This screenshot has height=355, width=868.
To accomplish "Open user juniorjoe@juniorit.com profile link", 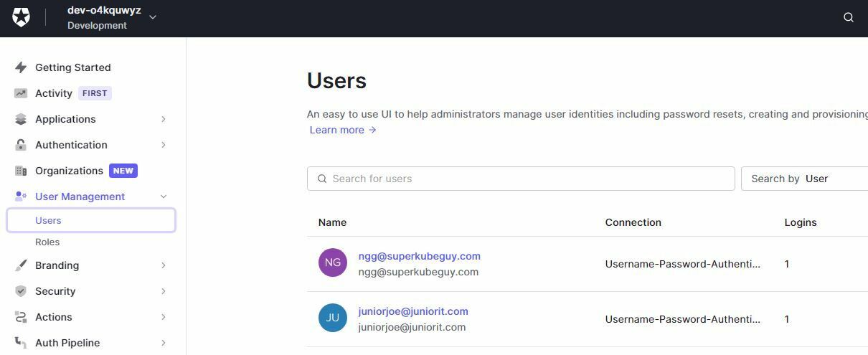I will coord(413,311).
